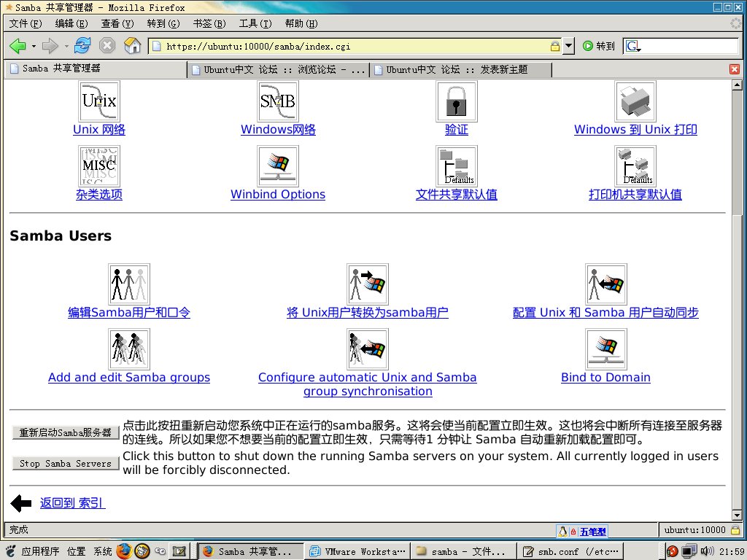Open Add and edit Samba groups link
747x560 pixels.
[128, 377]
